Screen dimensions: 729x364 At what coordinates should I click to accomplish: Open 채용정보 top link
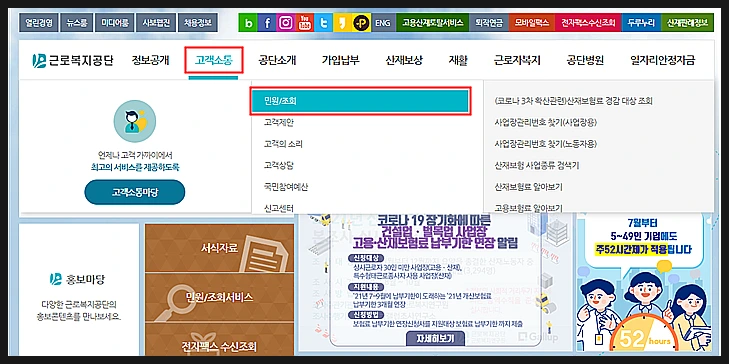point(198,22)
